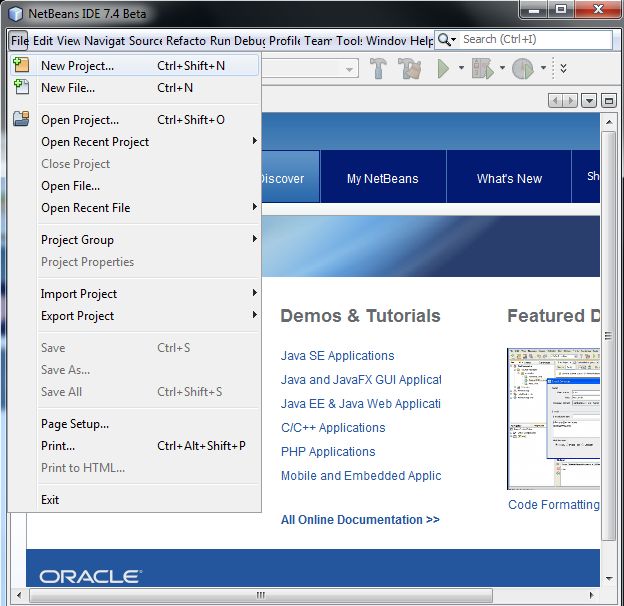The height and width of the screenshot is (606, 624).
Task: Open the Source menu
Action: click(x=145, y=41)
